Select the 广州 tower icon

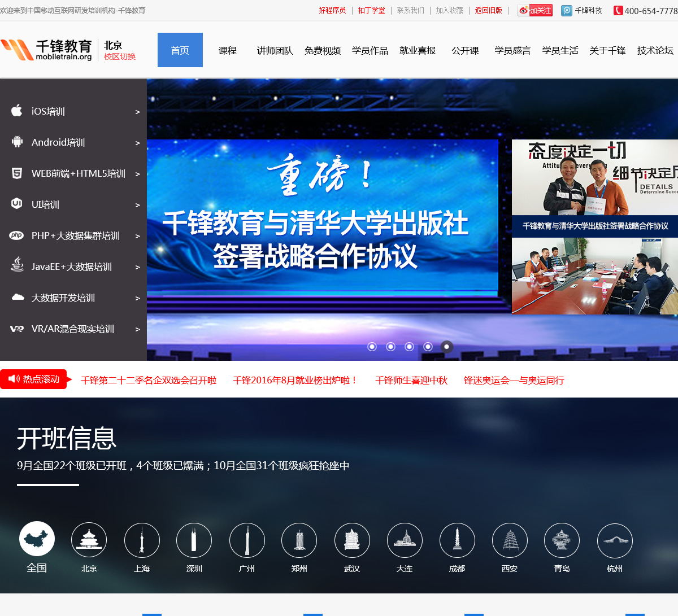pyautogui.click(x=247, y=540)
